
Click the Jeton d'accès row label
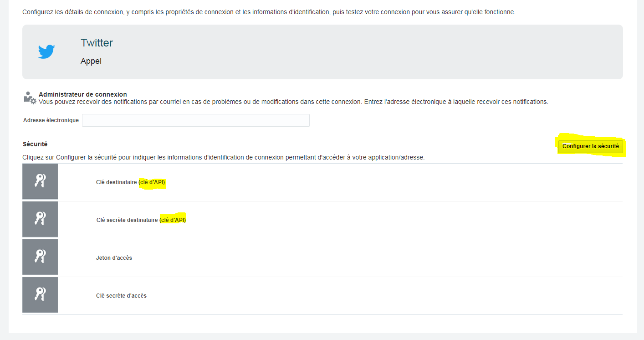click(114, 258)
